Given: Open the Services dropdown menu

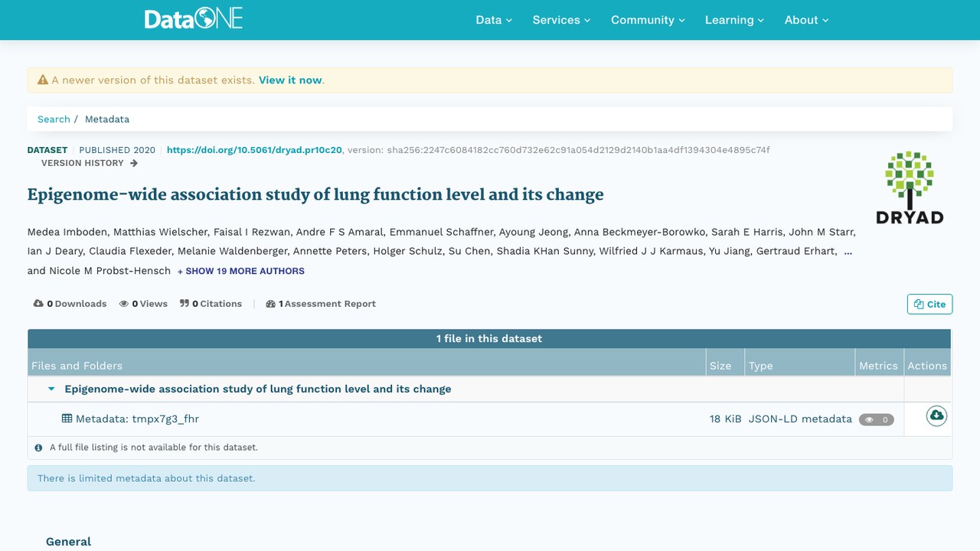Looking at the screenshot, I should (x=562, y=20).
